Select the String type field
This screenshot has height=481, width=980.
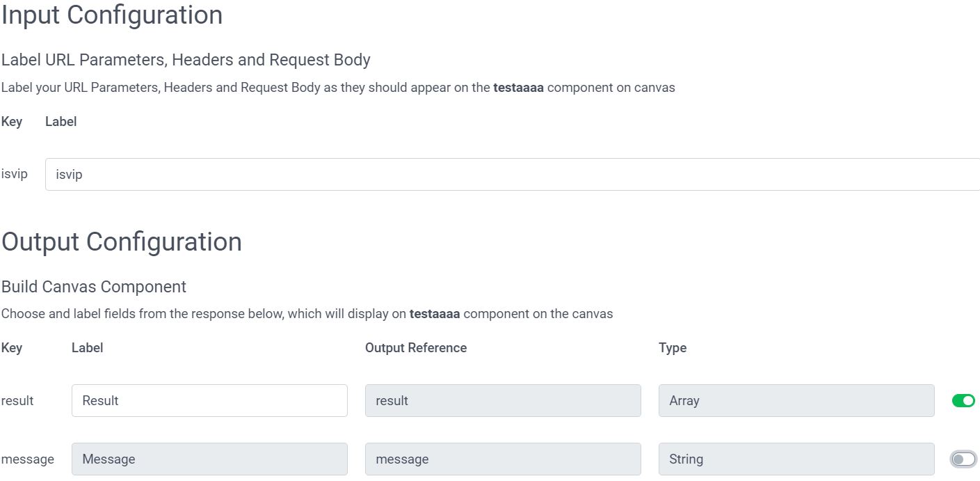point(796,459)
